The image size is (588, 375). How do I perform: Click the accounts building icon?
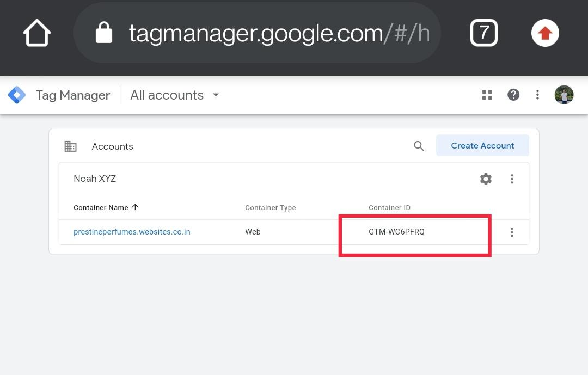[70, 146]
